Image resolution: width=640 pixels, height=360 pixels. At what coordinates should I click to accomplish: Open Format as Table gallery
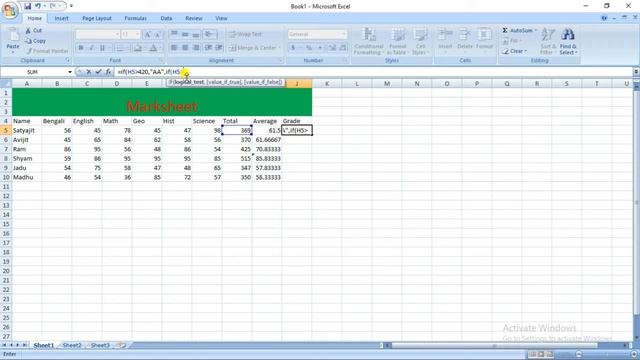397,41
